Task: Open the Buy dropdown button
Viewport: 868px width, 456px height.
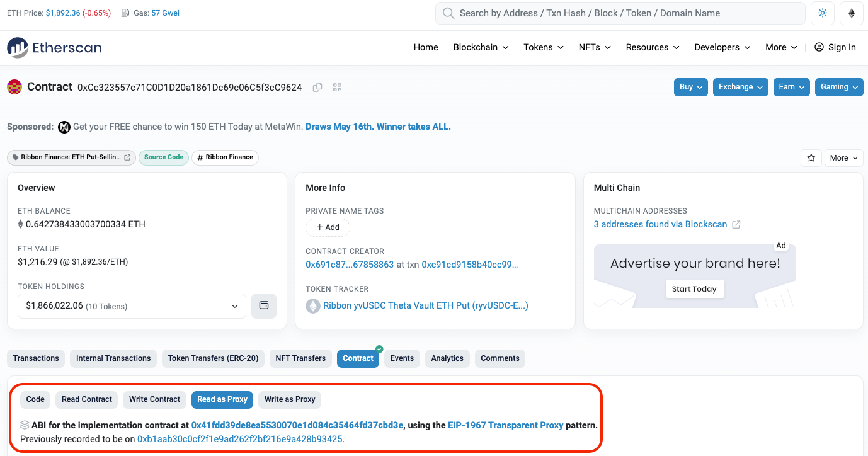Action: click(x=691, y=87)
